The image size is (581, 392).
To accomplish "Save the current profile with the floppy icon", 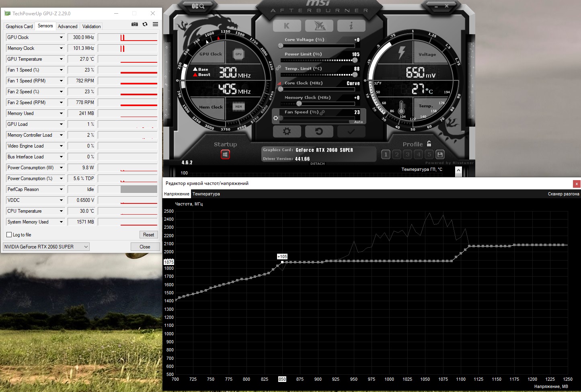I will pos(440,154).
